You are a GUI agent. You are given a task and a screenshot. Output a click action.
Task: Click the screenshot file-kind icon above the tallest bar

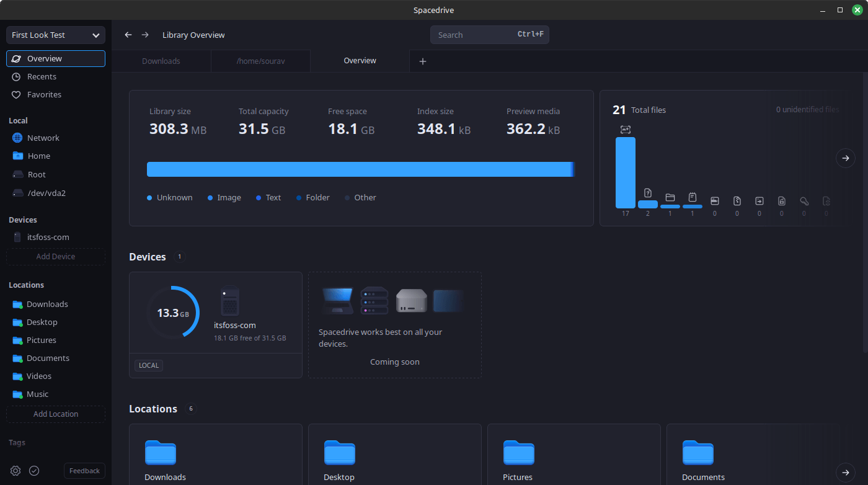click(626, 129)
